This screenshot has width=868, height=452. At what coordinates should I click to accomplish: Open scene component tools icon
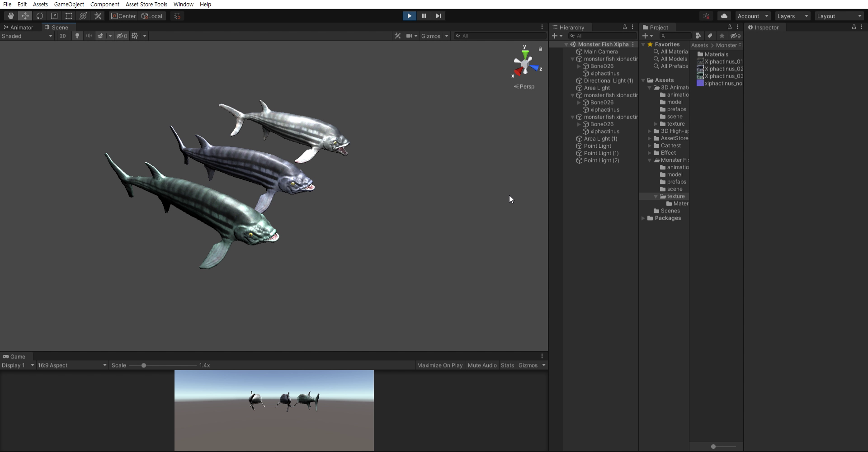point(397,36)
